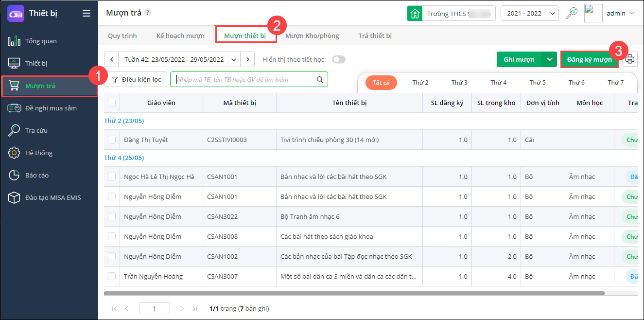Tick the checkbox for Đặng Thị Tuyết row

pos(112,140)
